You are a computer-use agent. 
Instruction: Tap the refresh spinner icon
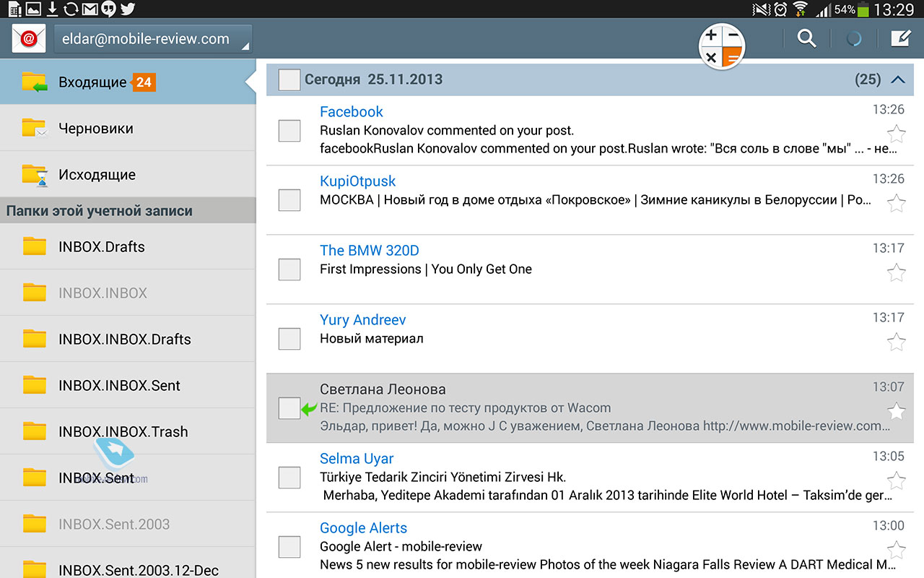click(854, 38)
